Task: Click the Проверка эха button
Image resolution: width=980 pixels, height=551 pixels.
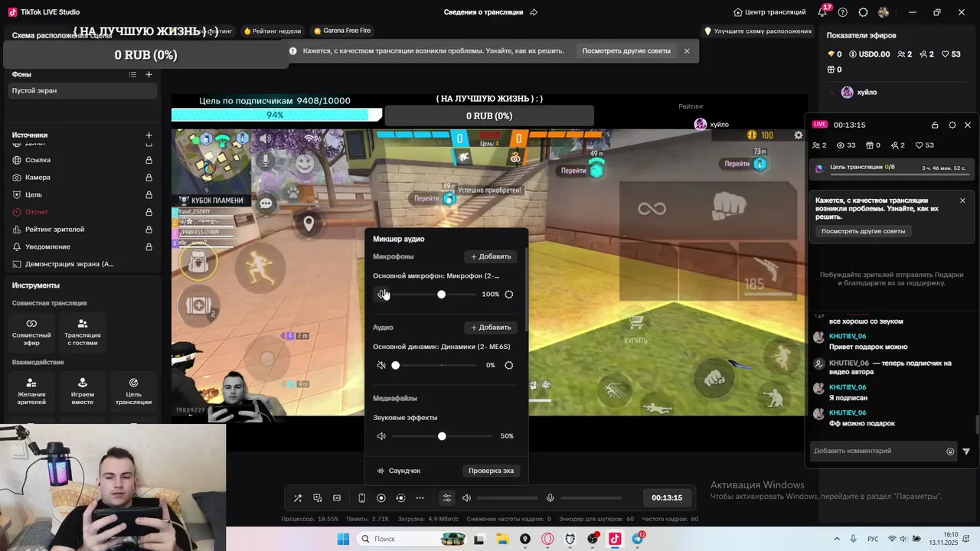Action: click(491, 471)
